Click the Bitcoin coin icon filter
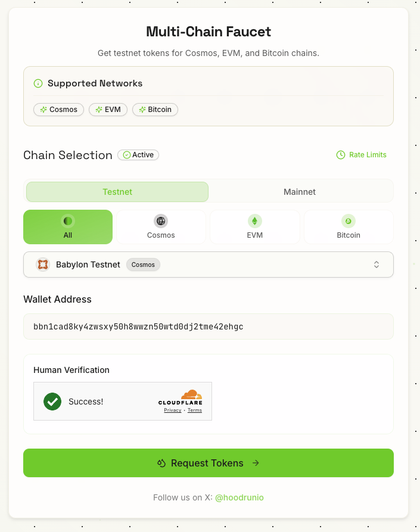This screenshot has height=532, width=420. (x=349, y=221)
